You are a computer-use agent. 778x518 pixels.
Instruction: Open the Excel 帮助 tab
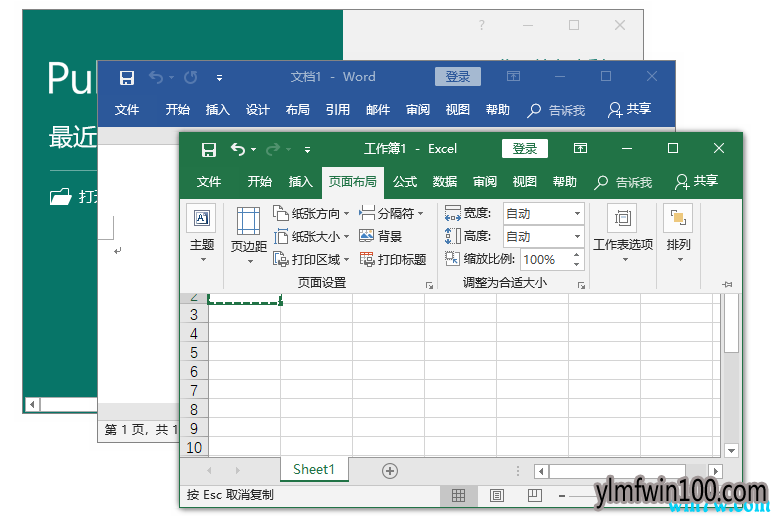click(565, 182)
